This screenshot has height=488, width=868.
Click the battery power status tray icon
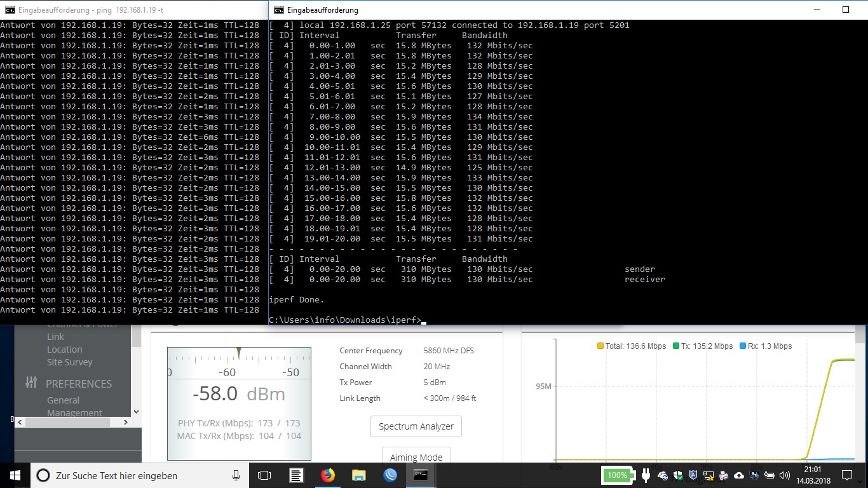pyautogui.click(x=769, y=475)
